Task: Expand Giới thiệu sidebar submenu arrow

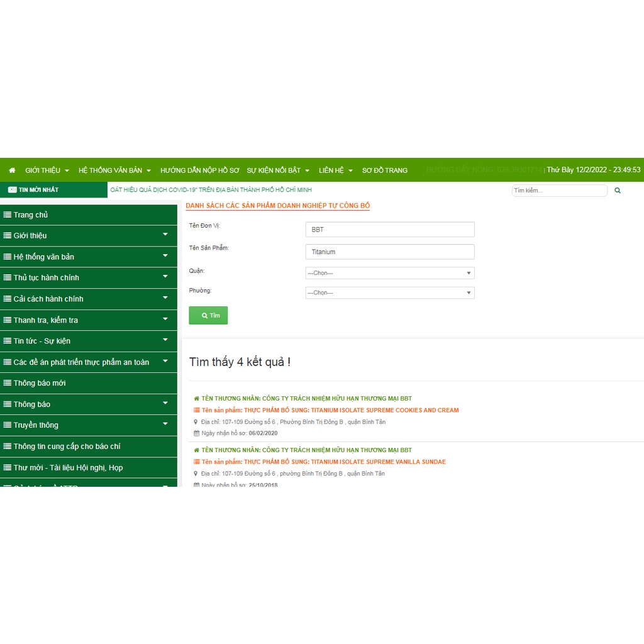Action: pos(165,235)
